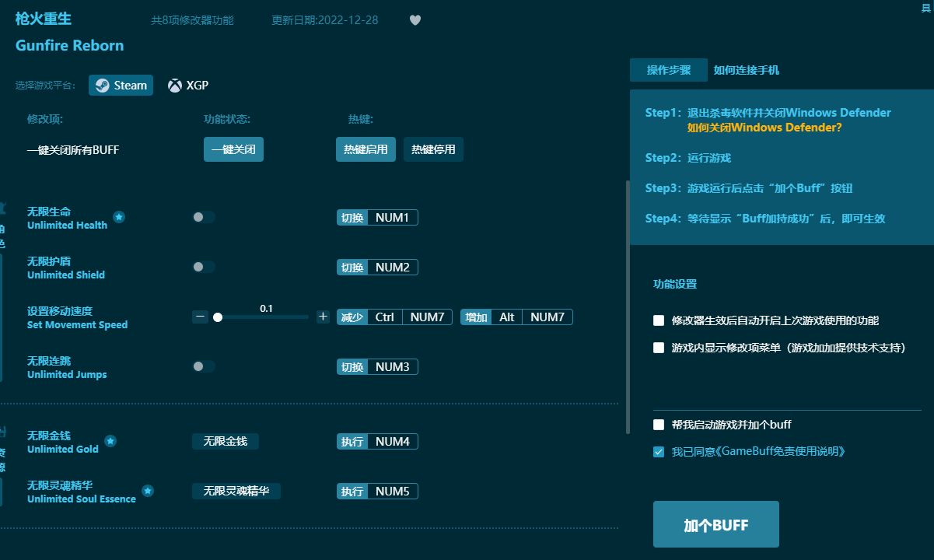Check show trainer menu in game option
Screen dimensions: 934x560
(659, 348)
